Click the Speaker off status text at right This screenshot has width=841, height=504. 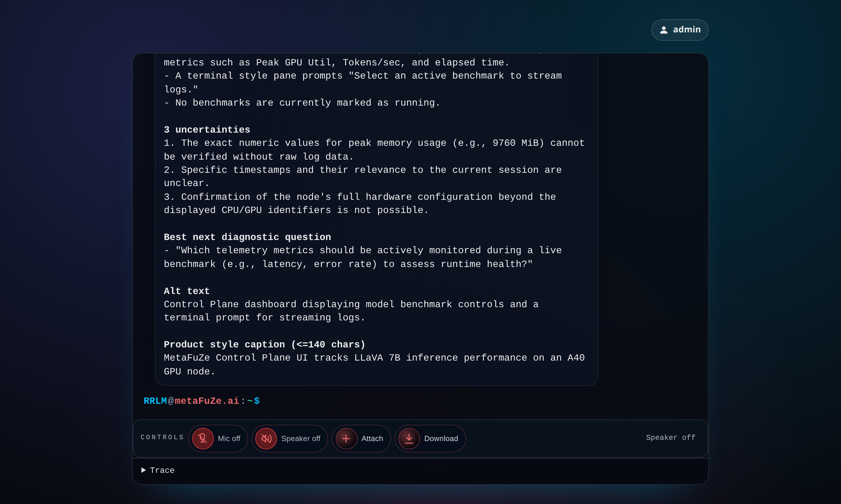point(670,437)
